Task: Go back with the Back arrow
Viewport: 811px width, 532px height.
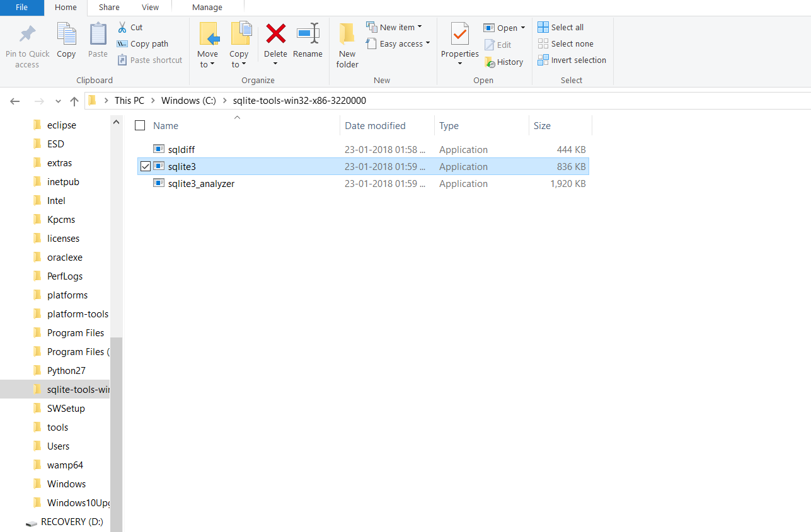Action: pyautogui.click(x=15, y=101)
